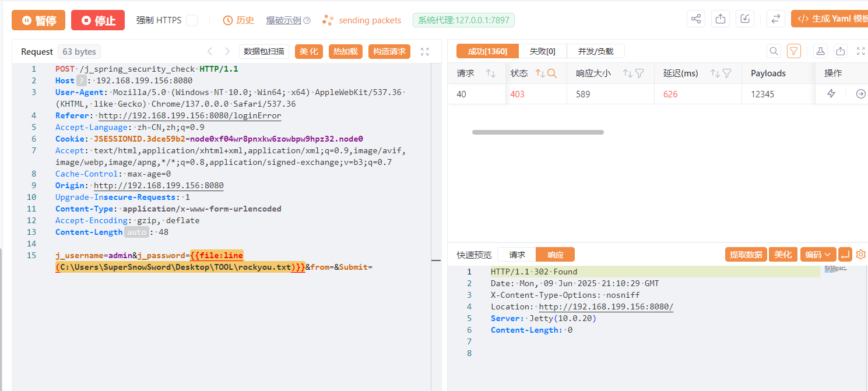Click the orange filter icon above results table

[x=793, y=51]
